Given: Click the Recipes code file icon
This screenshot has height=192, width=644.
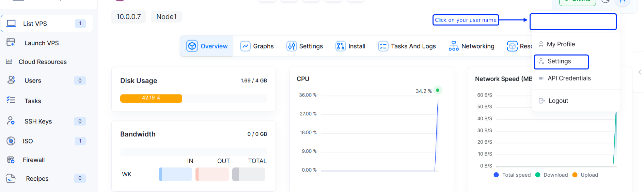Looking at the screenshot, I should tap(11, 178).
